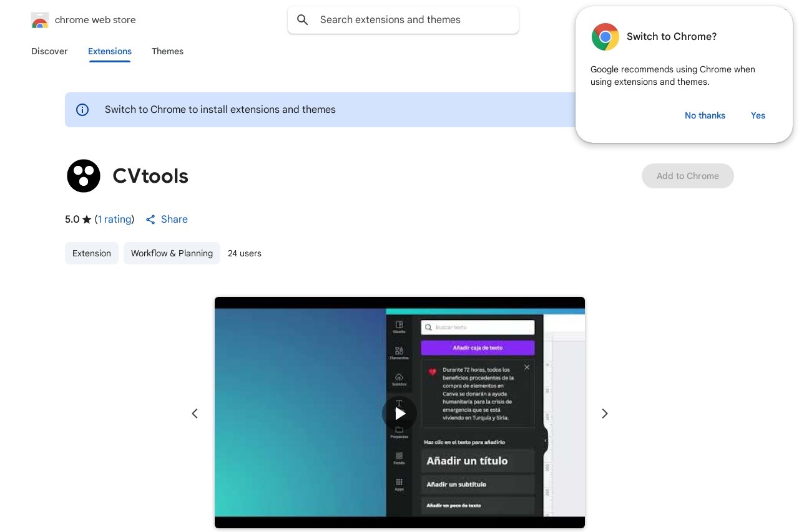Advance to the next preview slide

(604, 414)
